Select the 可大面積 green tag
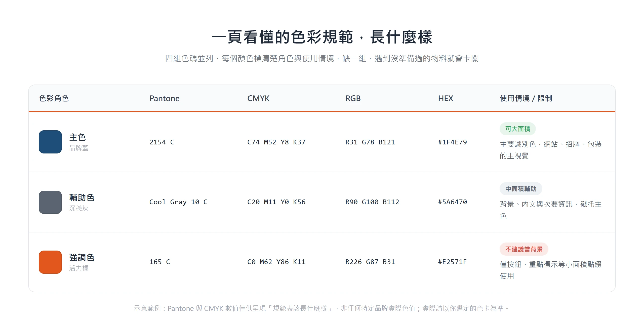644x318 pixels. pos(517,129)
